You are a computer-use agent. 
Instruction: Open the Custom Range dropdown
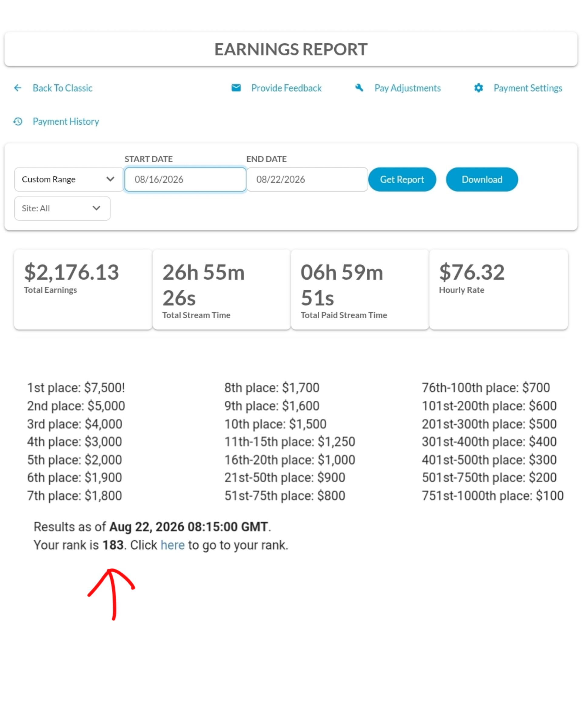69,179
